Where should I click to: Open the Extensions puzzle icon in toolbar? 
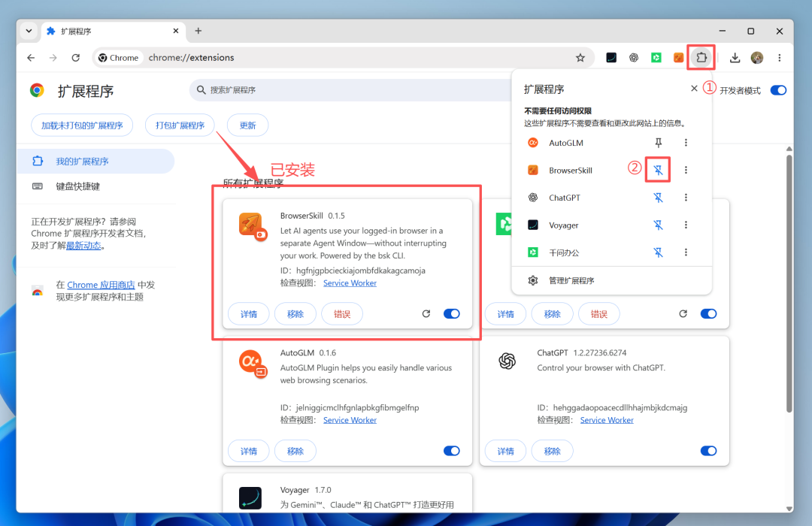point(701,57)
